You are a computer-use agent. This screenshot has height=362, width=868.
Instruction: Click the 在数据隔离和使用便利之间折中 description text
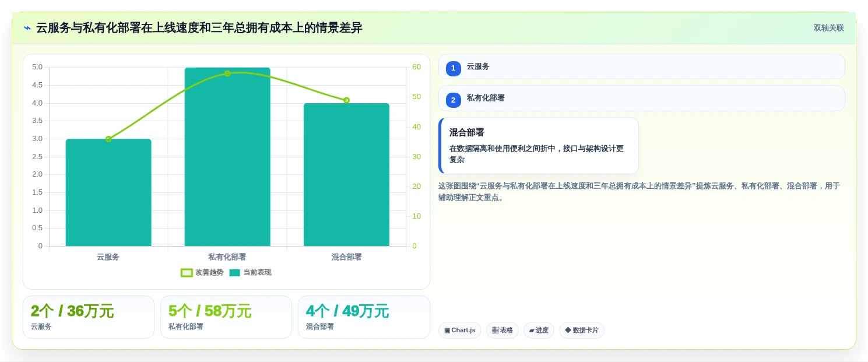[x=536, y=154]
